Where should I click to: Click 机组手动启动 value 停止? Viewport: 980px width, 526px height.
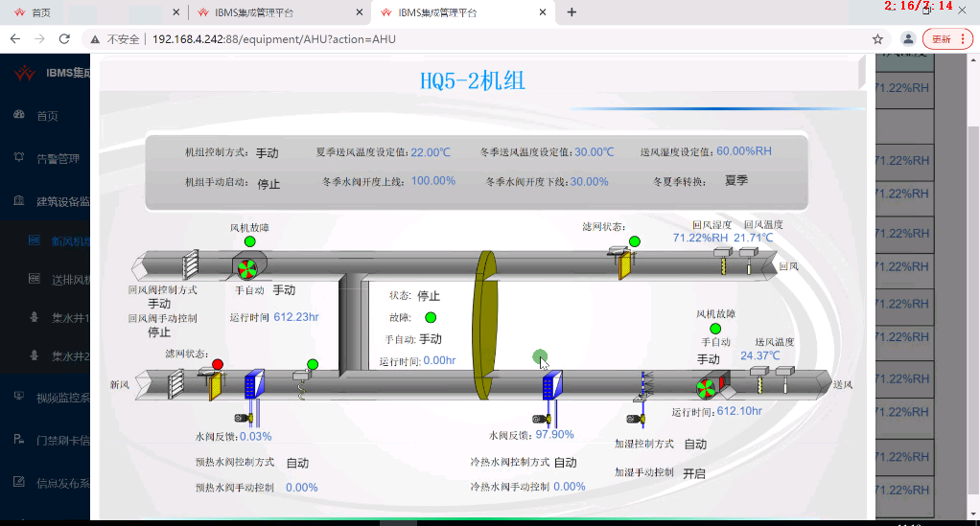pos(268,184)
